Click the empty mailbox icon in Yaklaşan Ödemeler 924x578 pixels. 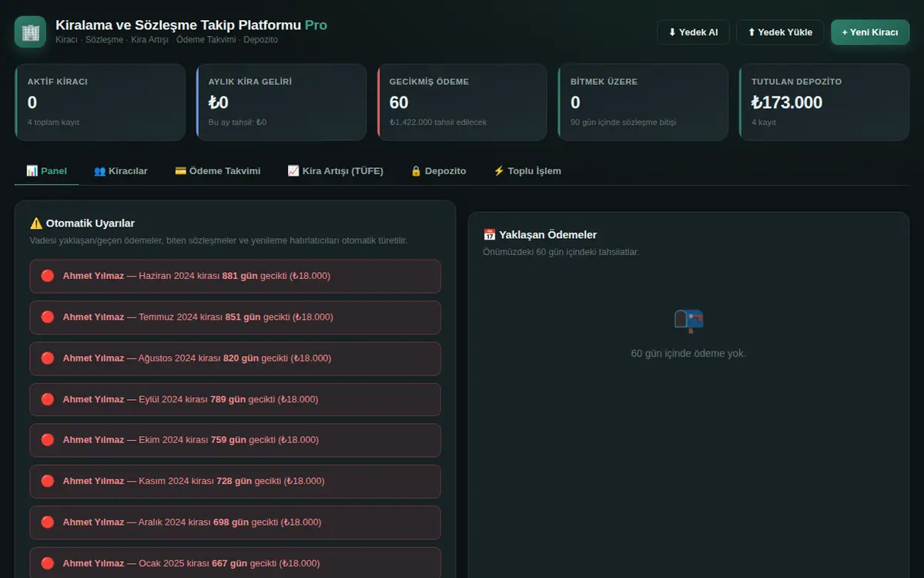(688, 321)
